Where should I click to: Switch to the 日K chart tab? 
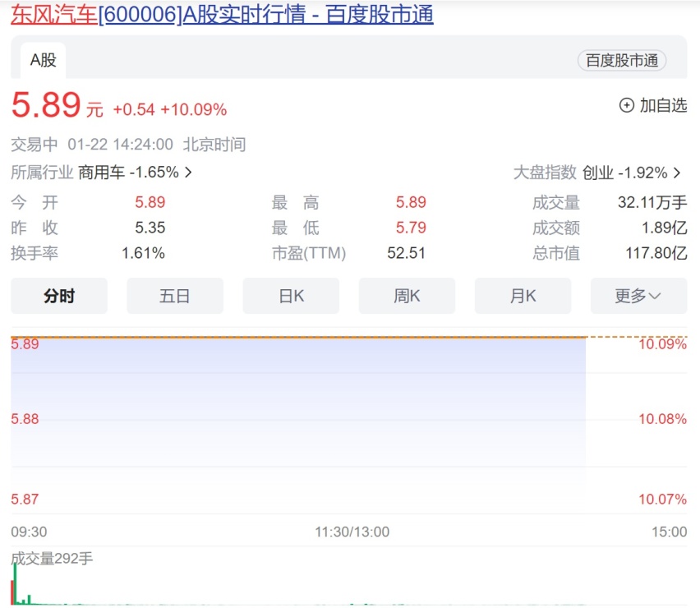(x=291, y=296)
